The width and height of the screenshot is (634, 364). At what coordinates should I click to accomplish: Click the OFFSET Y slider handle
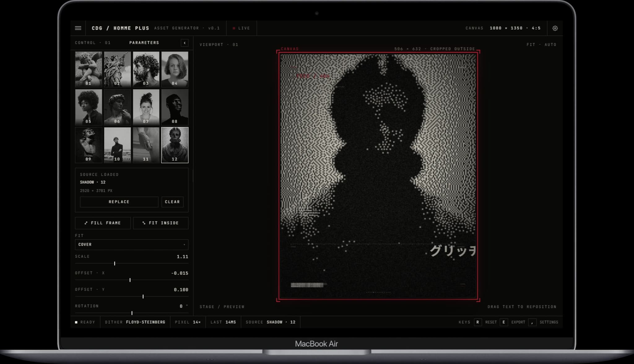(143, 297)
